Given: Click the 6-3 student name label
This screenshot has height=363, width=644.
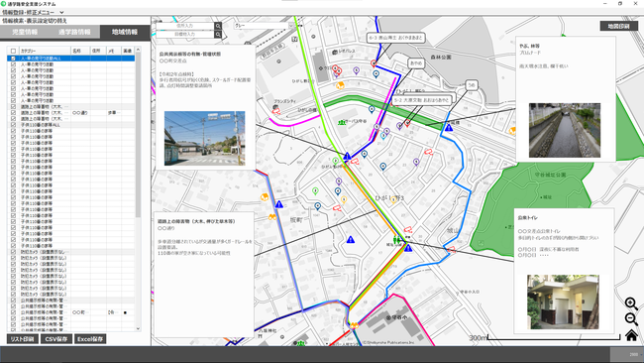Looking at the screenshot, I should pos(395,38).
